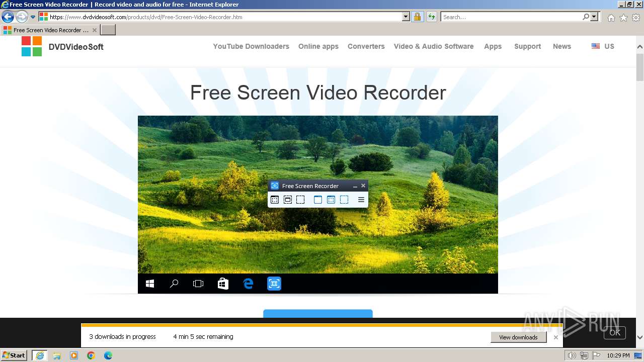Open the recent pages dropdown arrow
This screenshot has width=644, height=362.
click(x=33, y=17)
